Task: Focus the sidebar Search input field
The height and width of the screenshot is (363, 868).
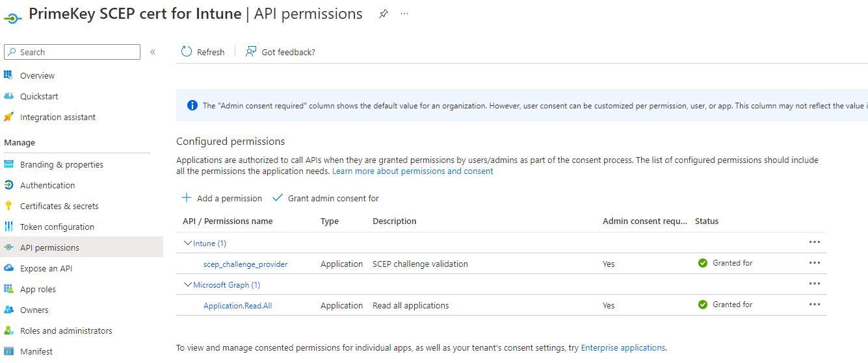Action: (x=77, y=52)
